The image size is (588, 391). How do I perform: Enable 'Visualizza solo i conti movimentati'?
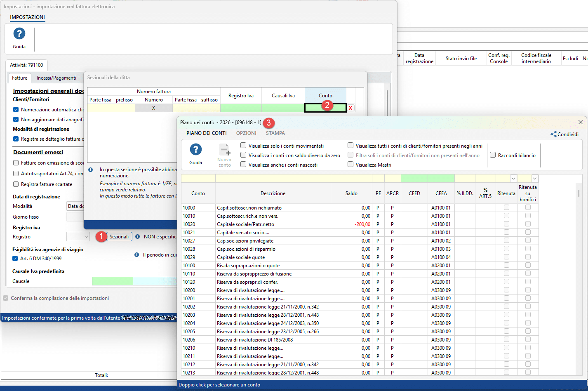click(244, 146)
